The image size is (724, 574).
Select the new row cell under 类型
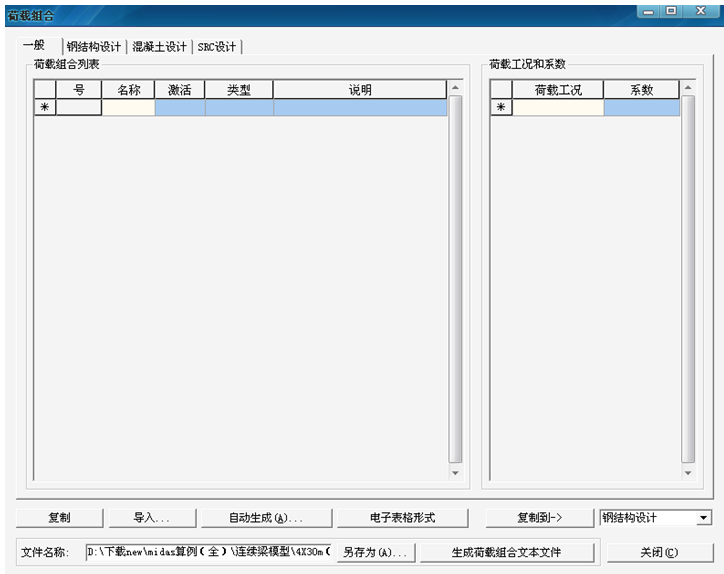pyautogui.click(x=239, y=107)
